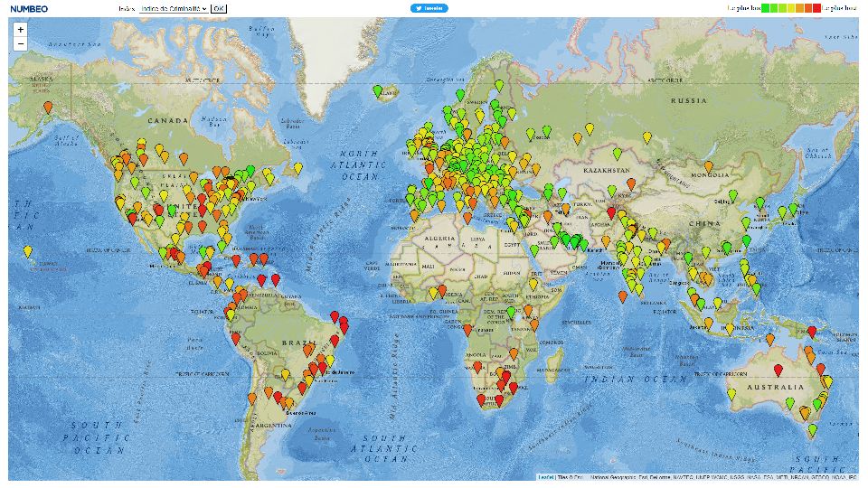Zoom out on the map
This screenshot has width=868, height=488.
(x=21, y=43)
